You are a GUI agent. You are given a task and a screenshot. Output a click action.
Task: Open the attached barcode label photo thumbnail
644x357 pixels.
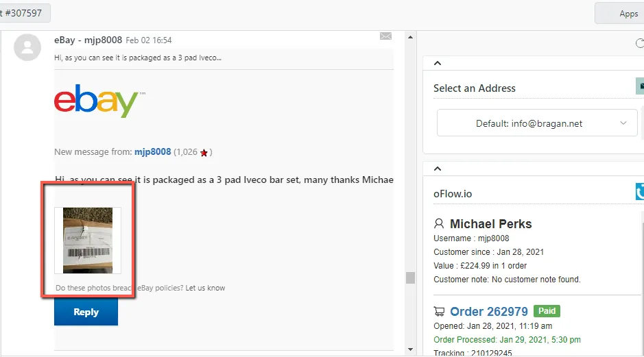(x=88, y=241)
